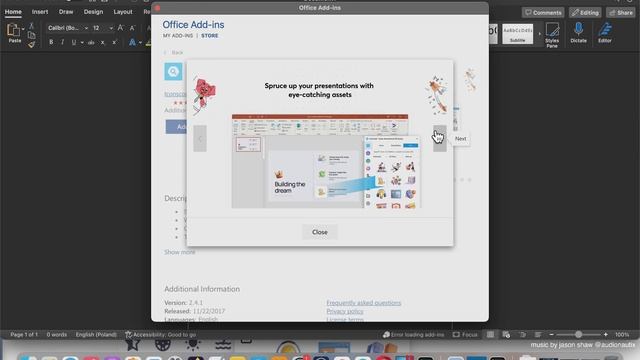Open the License terms link
640x360 pixels.
click(x=345, y=319)
